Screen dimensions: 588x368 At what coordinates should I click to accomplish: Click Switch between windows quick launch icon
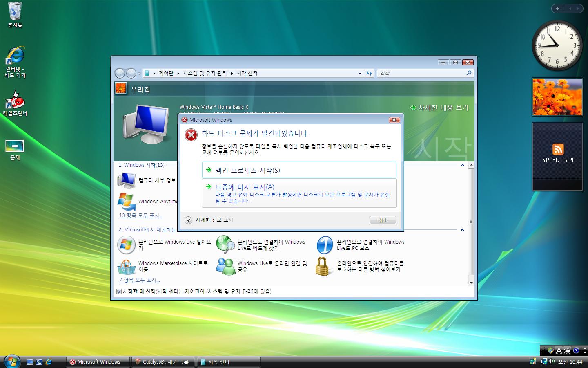click(x=39, y=362)
